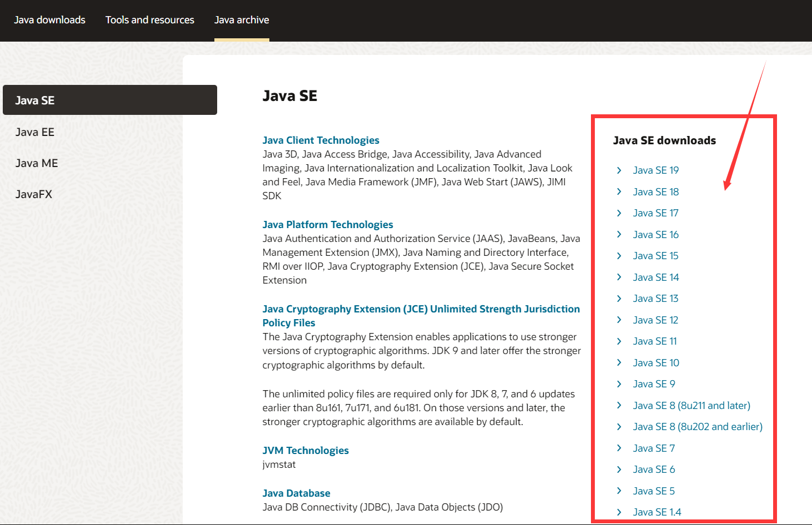
Task: Open the Java SE 16 download link
Action: [656, 235]
